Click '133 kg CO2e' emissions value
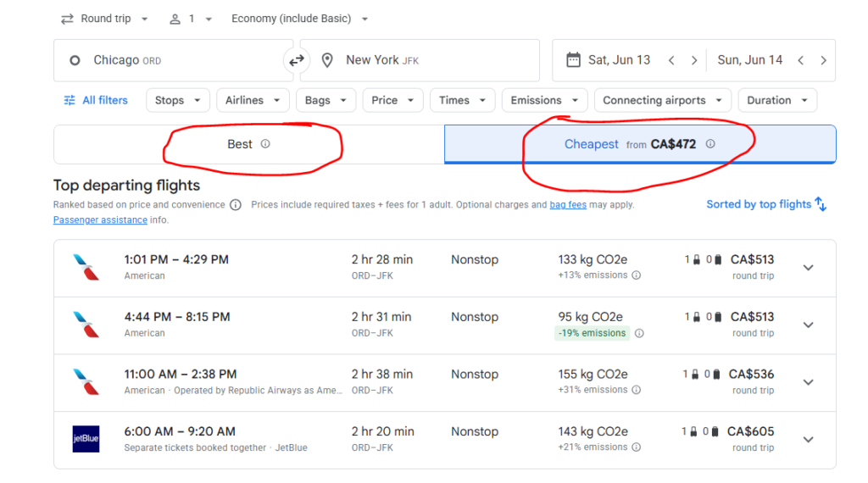Image resolution: width=868 pixels, height=483 pixels. pos(593,259)
